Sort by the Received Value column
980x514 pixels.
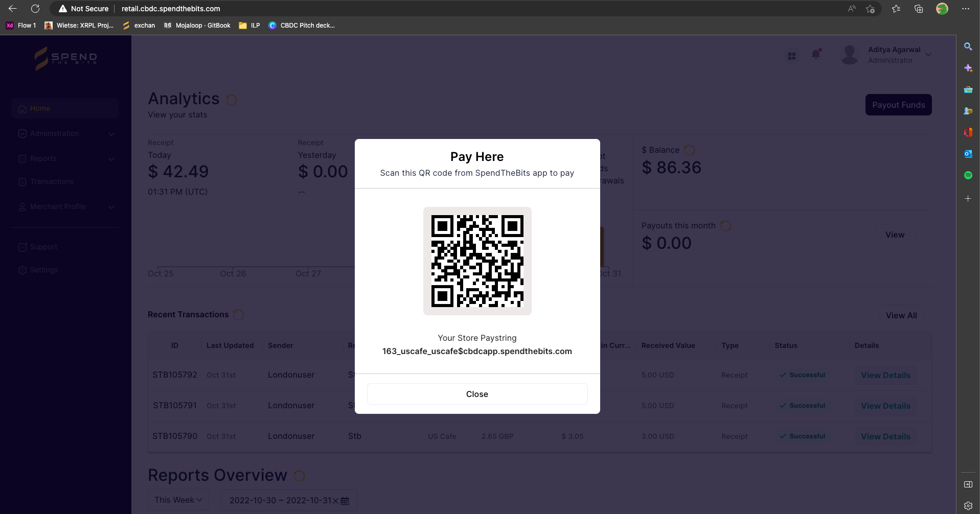668,345
